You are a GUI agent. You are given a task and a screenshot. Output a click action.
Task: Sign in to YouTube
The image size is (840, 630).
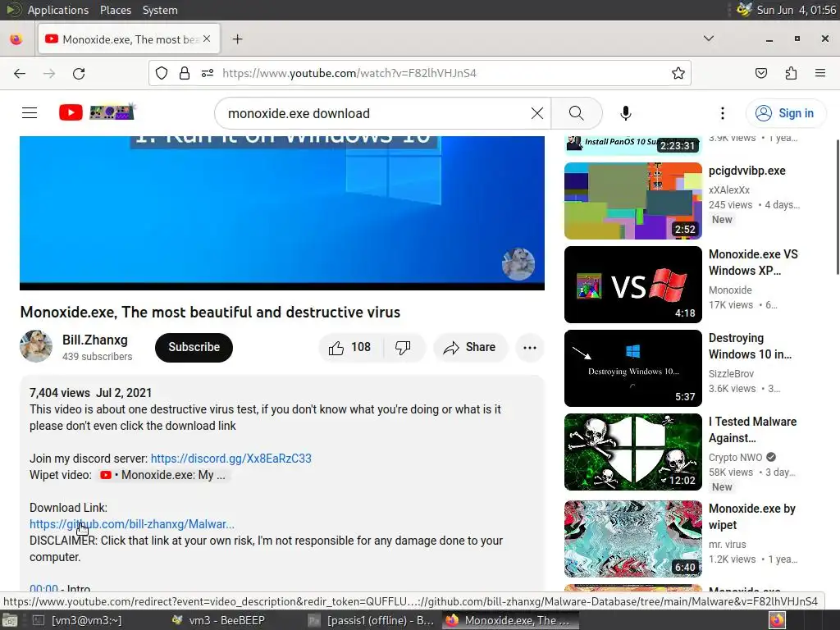(785, 113)
